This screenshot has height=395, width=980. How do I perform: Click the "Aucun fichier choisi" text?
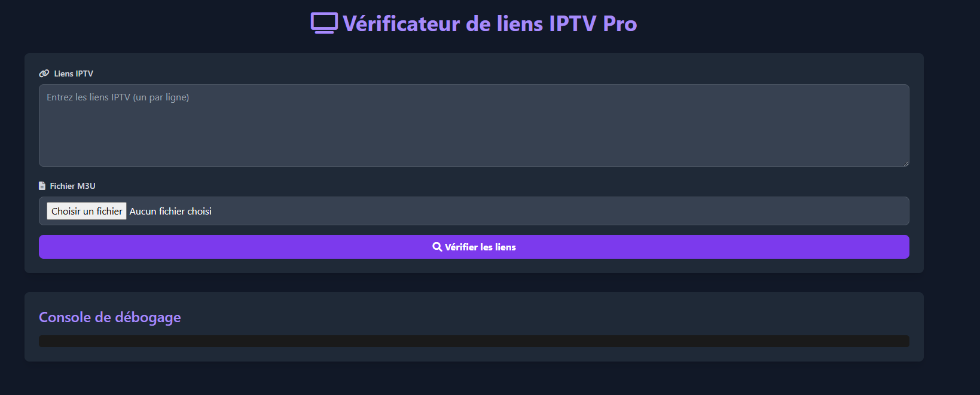pos(170,211)
